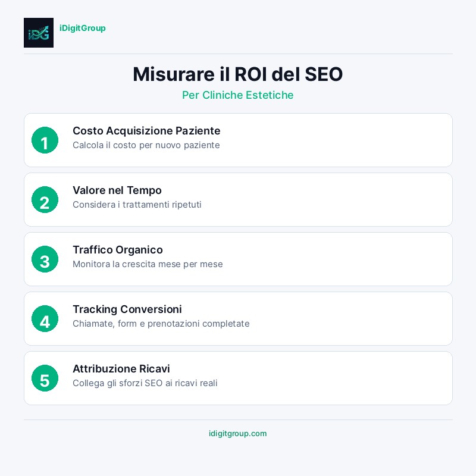
Task: Open the Costo Acquisizione Paziente card
Action: 238,140
